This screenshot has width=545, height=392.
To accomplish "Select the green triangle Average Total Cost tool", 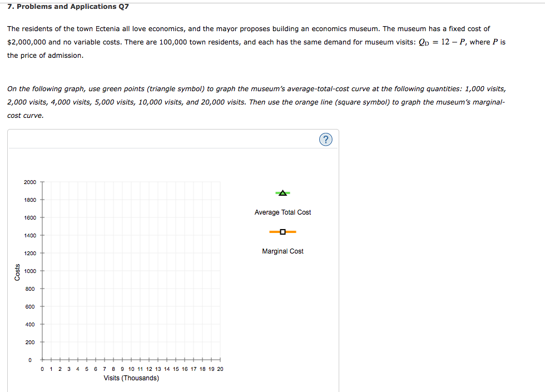I will [283, 192].
